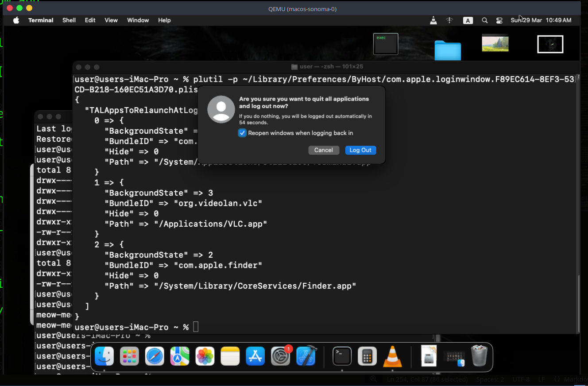Open Maps from the Dock
The width and height of the screenshot is (588, 386).
(x=179, y=357)
